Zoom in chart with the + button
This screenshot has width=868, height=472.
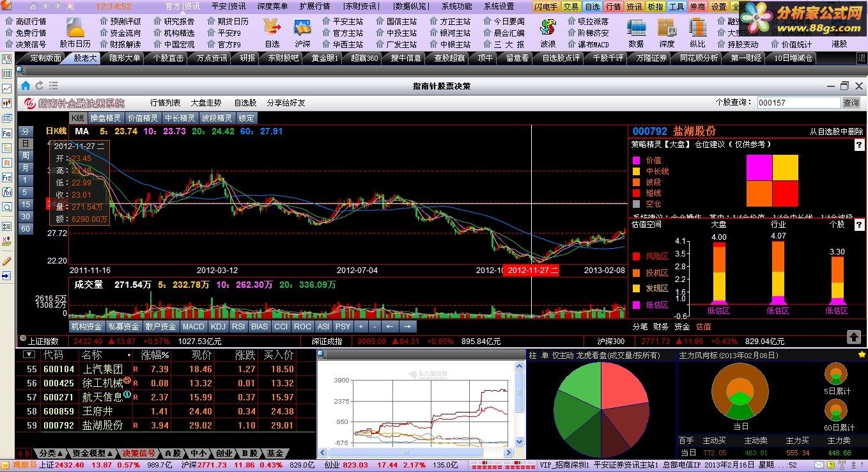coord(361,326)
